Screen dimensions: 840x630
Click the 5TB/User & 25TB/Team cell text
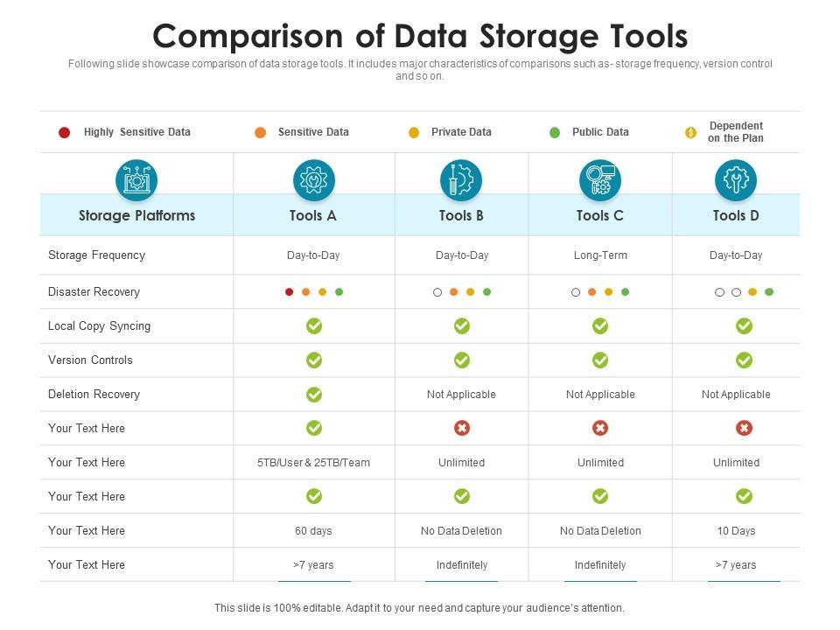(313, 462)
